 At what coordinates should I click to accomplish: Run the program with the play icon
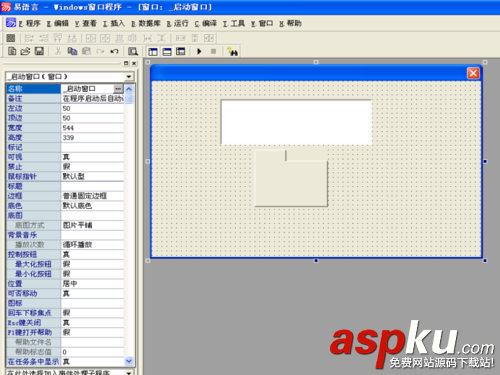[199, 51]
